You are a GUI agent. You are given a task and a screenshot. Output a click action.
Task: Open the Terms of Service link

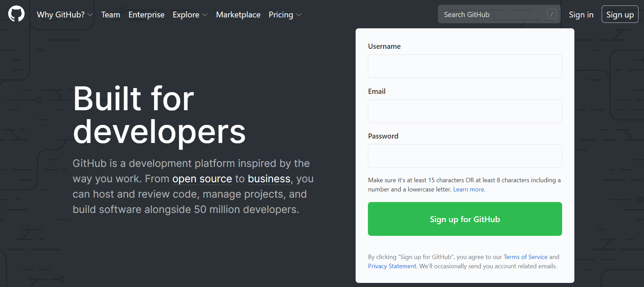[x=525, y=257]
